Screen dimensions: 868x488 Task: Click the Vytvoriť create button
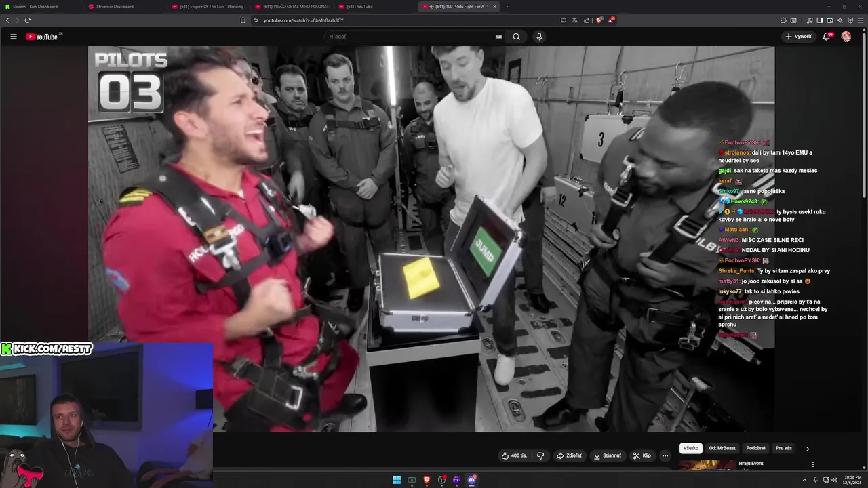[798, 37]
